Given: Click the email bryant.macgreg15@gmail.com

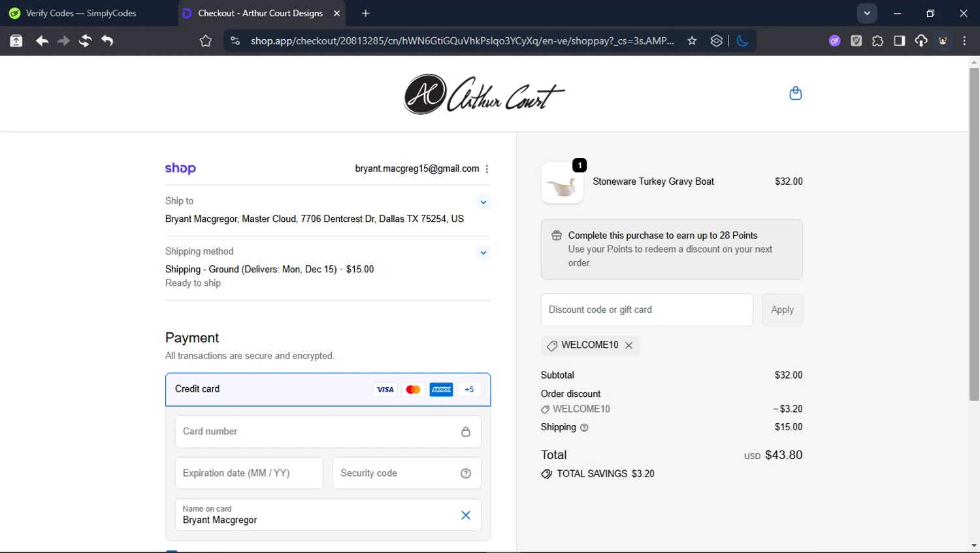Looking at the screenshot, I should click(x=417, y=168).
